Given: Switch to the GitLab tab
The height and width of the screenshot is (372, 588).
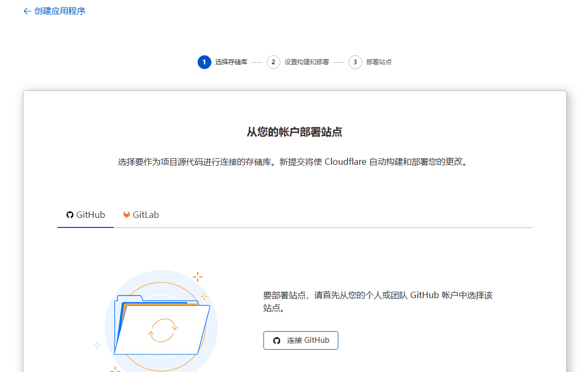Looking at the screenshot, I should pos(141,215).
